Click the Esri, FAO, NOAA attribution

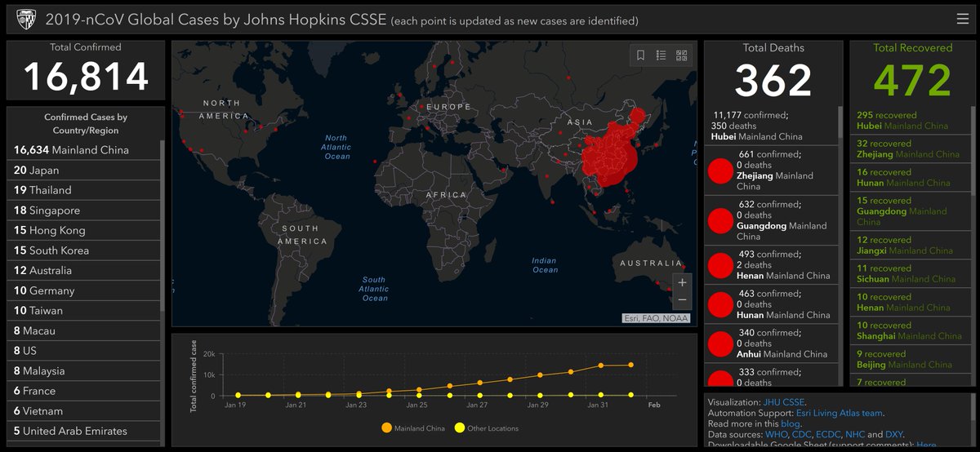pos(656,318)
